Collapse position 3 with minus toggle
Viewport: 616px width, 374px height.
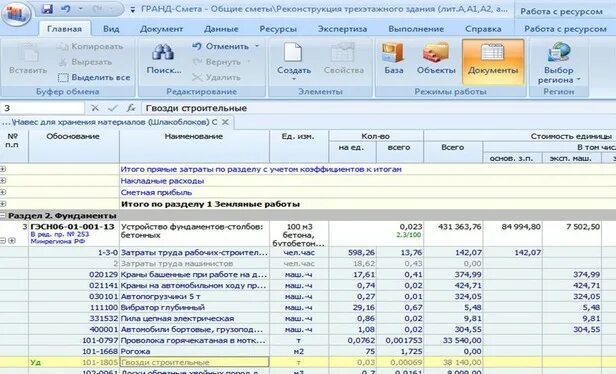tap(3, 241)
